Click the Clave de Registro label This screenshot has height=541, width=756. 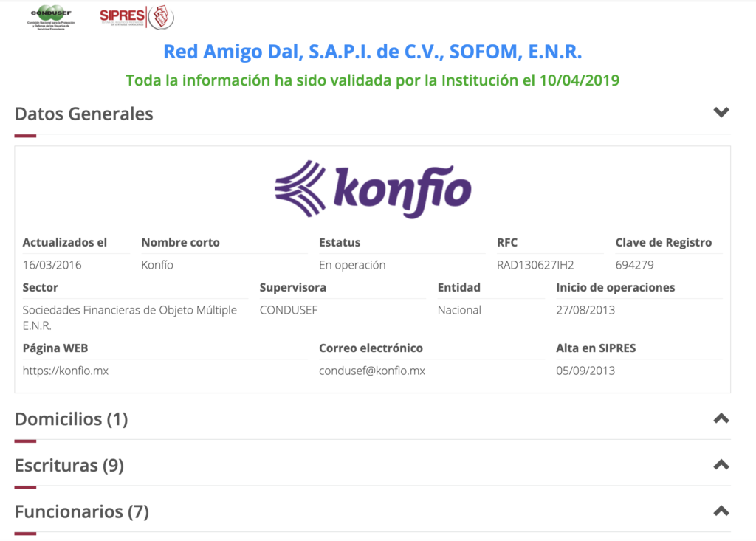pos(664,242)
